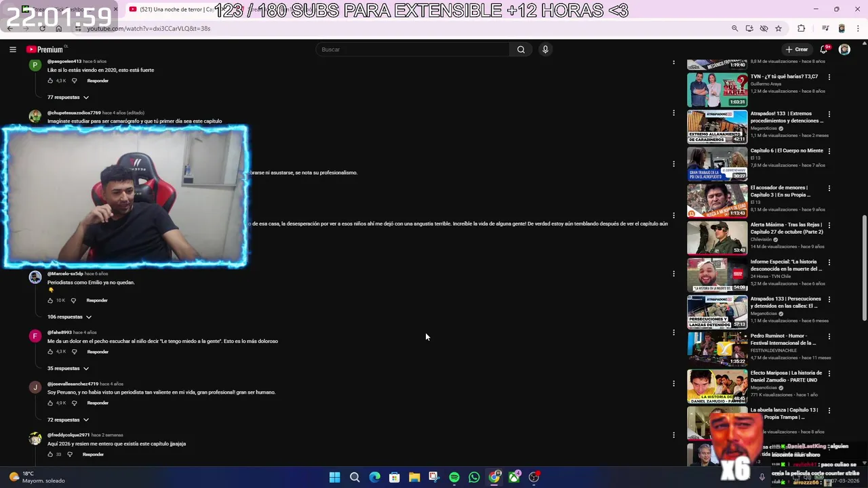
Task: Like the @Marcelo-sx5dp comment
Action: (50, 300)
